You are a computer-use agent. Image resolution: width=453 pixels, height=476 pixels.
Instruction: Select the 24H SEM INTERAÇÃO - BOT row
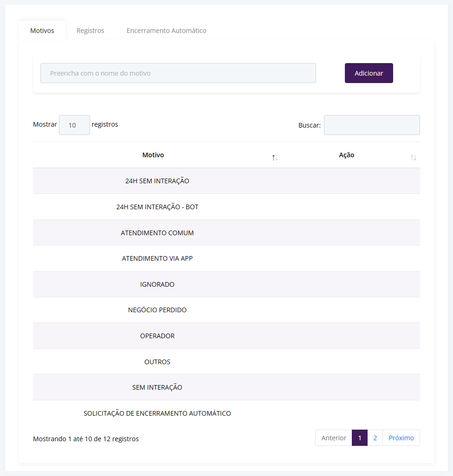[226, 207]
